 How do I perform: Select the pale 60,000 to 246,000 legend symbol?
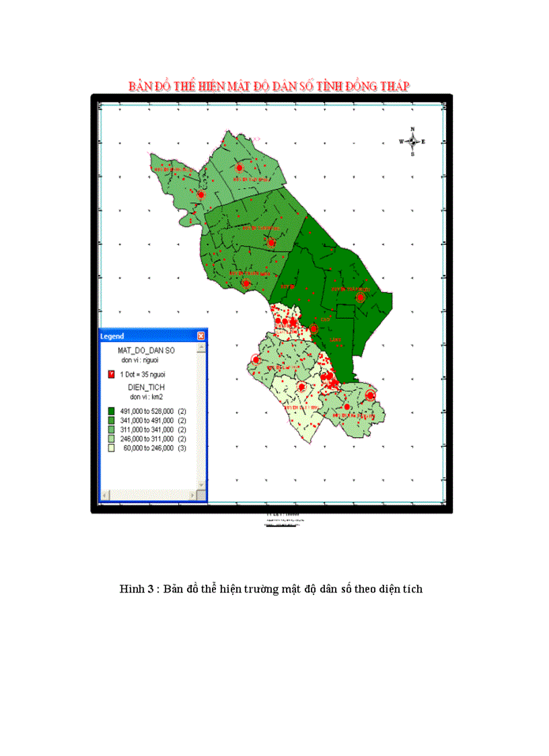click(111, 448)
